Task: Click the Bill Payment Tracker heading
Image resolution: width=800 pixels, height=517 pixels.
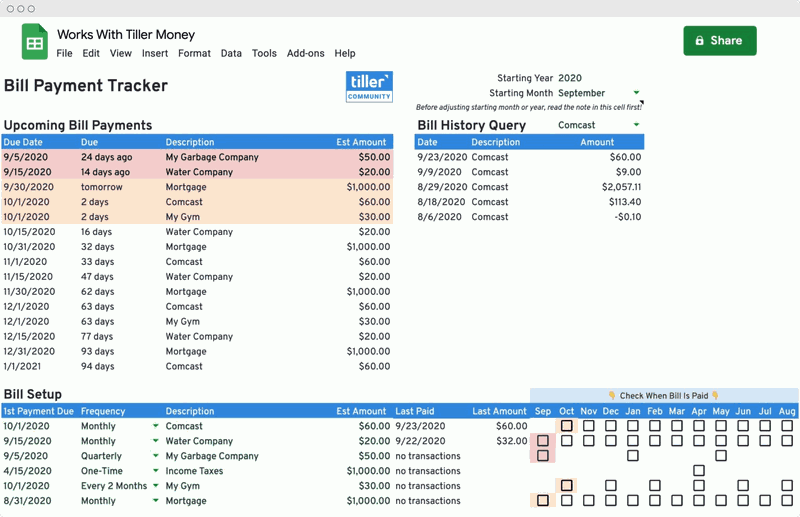Action: tap(86, 85)
